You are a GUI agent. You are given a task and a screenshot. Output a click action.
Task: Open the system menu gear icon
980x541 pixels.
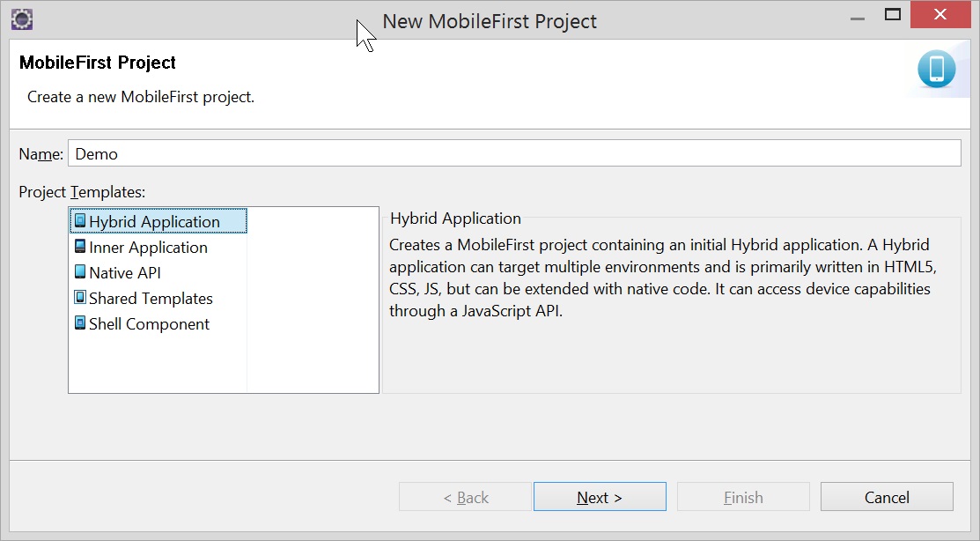21,19
